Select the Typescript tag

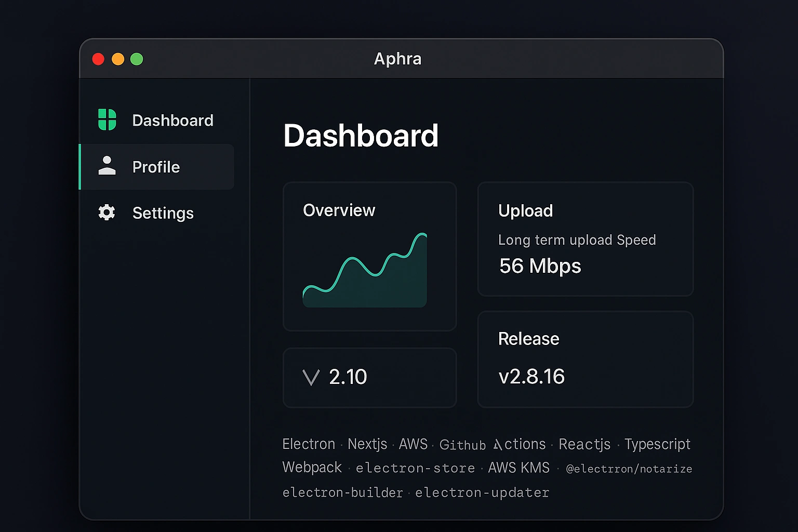coord(658,444)
